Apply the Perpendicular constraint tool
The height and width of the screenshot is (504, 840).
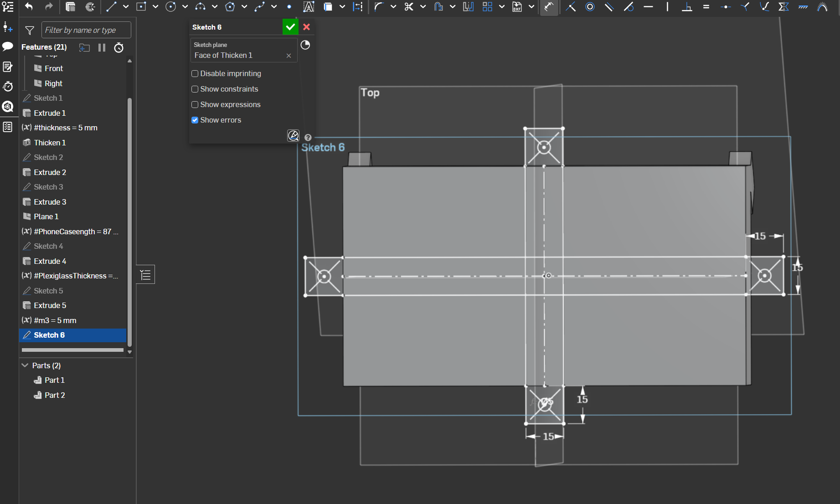(x=687, y=7)
